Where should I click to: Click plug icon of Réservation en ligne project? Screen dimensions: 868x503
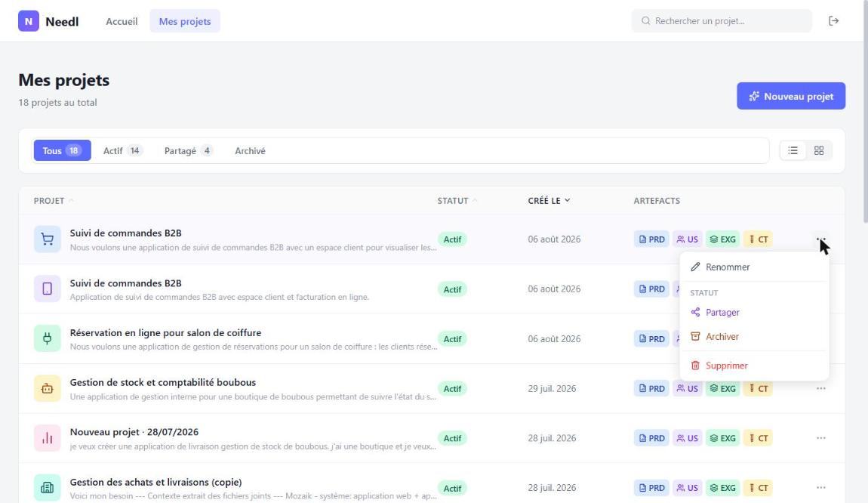[47, 338]
